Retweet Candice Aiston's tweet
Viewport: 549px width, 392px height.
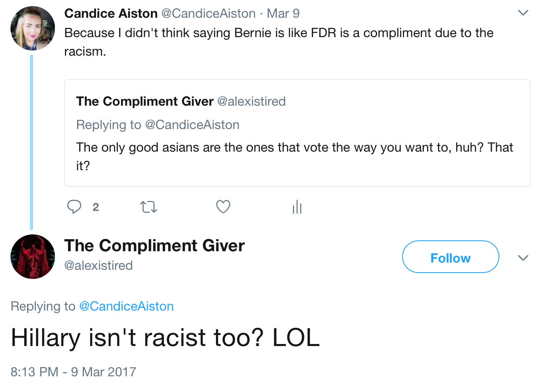tap(148, 207)
